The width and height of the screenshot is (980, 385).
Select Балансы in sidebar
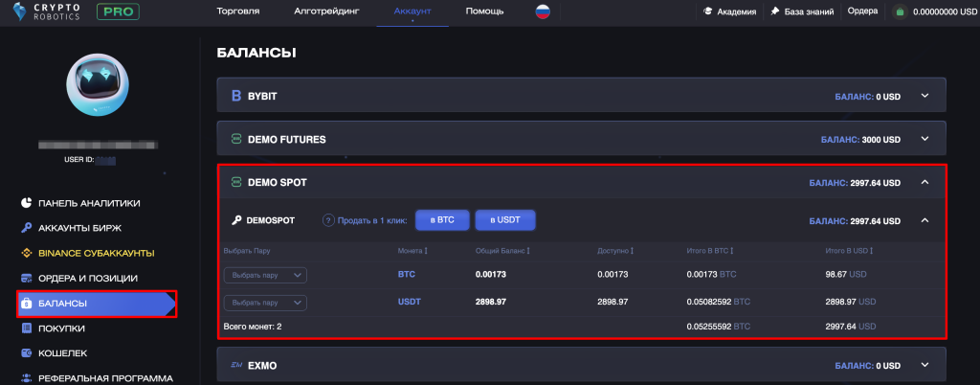pos(97,304)
